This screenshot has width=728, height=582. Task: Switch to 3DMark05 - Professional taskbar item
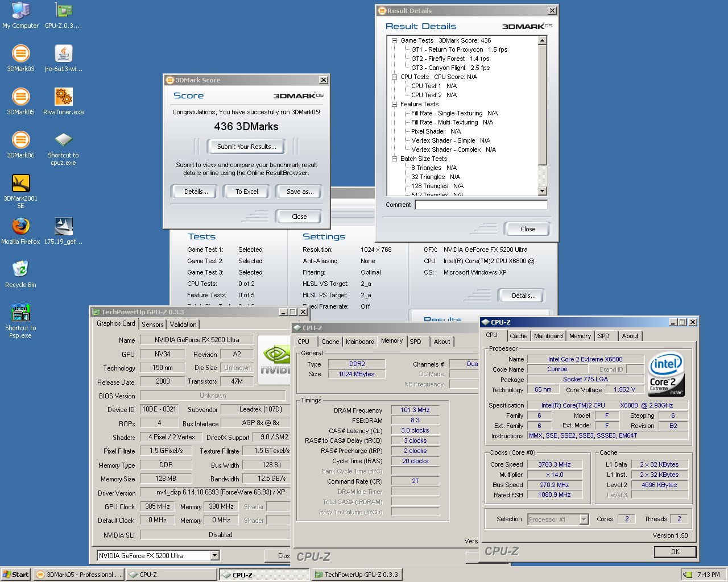(78, 575)
